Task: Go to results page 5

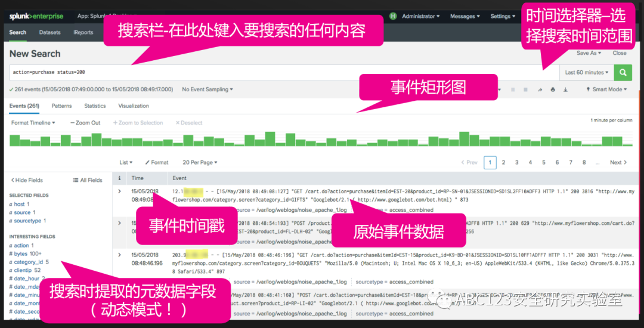Action: (543, 163)
